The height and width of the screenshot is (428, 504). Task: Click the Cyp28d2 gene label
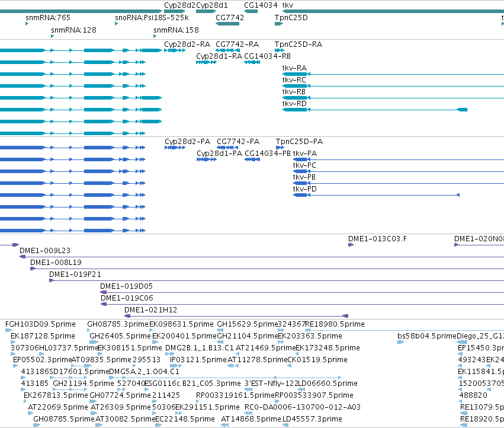[x=179, y=5]
